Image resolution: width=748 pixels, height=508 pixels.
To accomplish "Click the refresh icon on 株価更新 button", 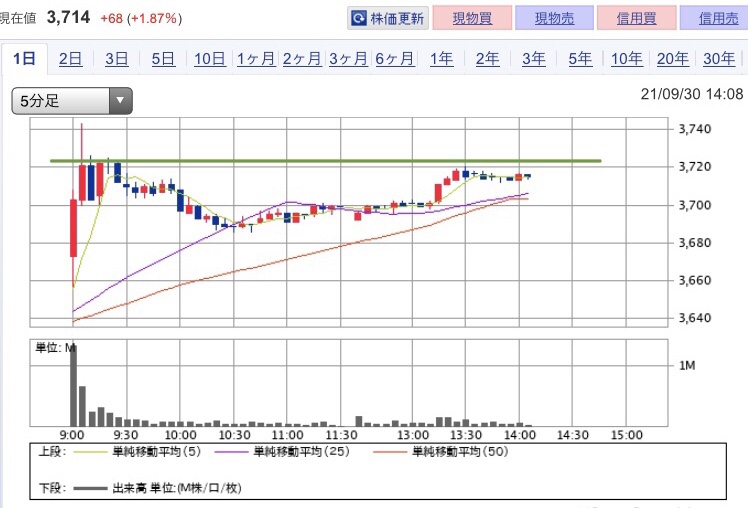I will [358, 19].
